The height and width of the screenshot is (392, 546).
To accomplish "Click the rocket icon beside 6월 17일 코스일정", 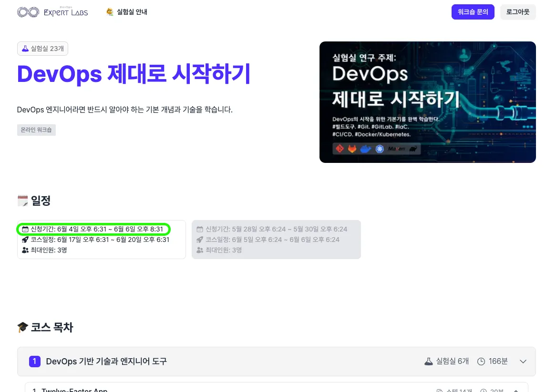I will click(x=25, y=240).
